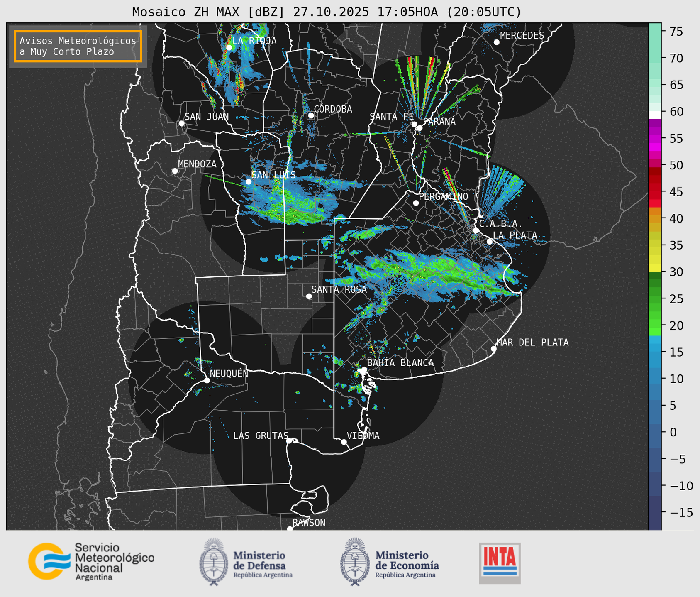Click the Neuquén city marker
This screenshot has height=597, width=700.
pyautogui.click(x=207, y=380)
